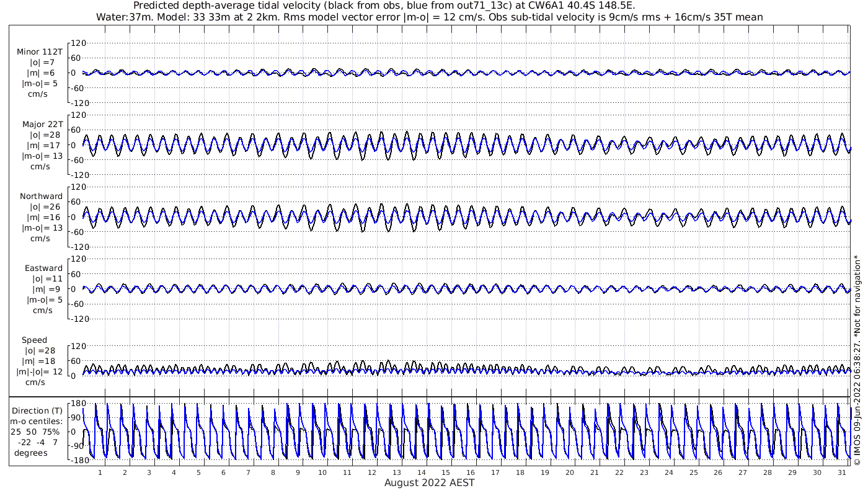Click the 'Major 22T' panel label
The width and height of the screenshot is (868, 496).
(x=42, y=124)
